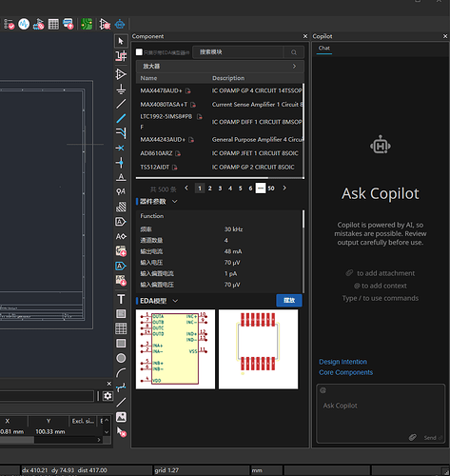Jump to page 6 of results
Image resolution: width=450 pixels, height=476 pixels.
pos(250,188)
